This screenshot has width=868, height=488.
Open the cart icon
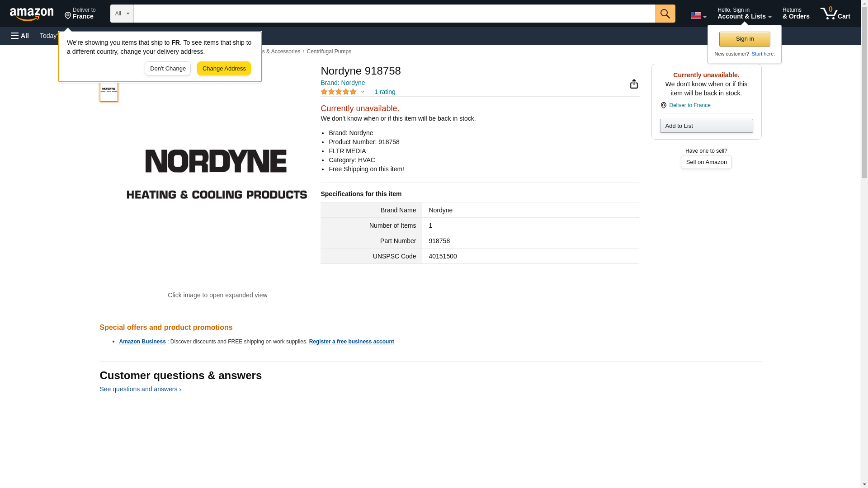click(x=835, y=14)
